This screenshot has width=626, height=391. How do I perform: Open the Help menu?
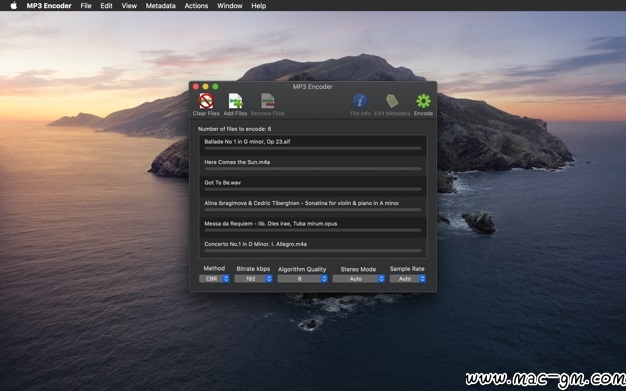pos(259,6)
